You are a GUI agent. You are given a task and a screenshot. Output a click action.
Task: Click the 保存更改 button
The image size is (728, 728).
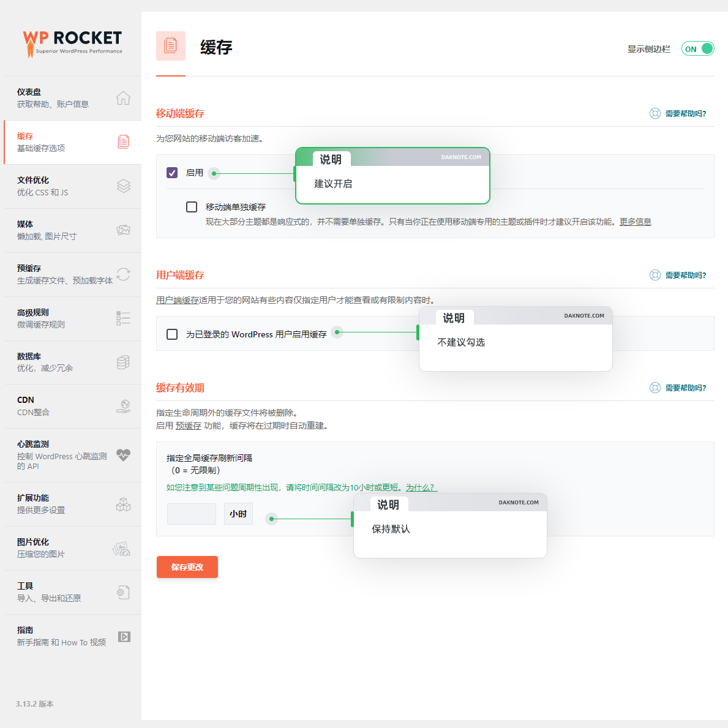[187, 567]
